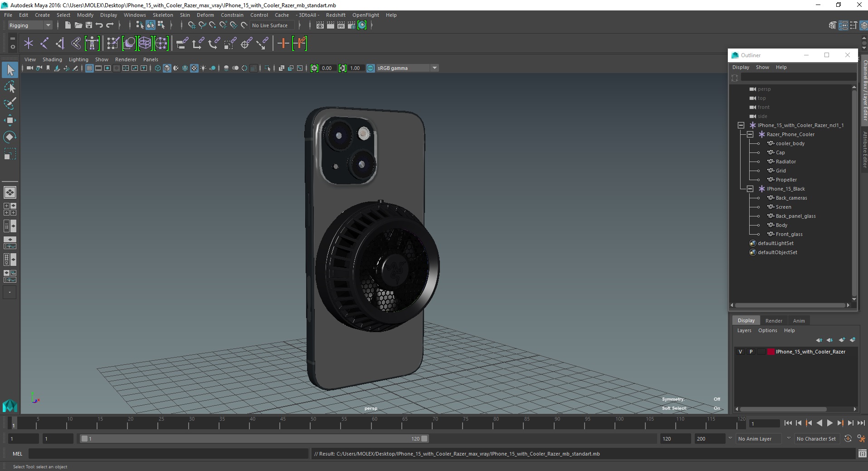Open Layers menu in Layer Editor
868x471 pixels.
(x=744, y=330)
